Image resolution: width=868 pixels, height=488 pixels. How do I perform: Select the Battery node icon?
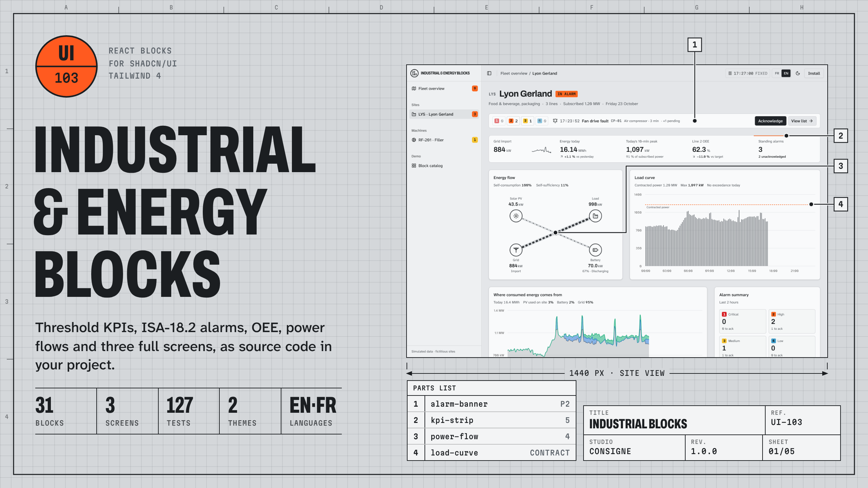tap(595, 250)
